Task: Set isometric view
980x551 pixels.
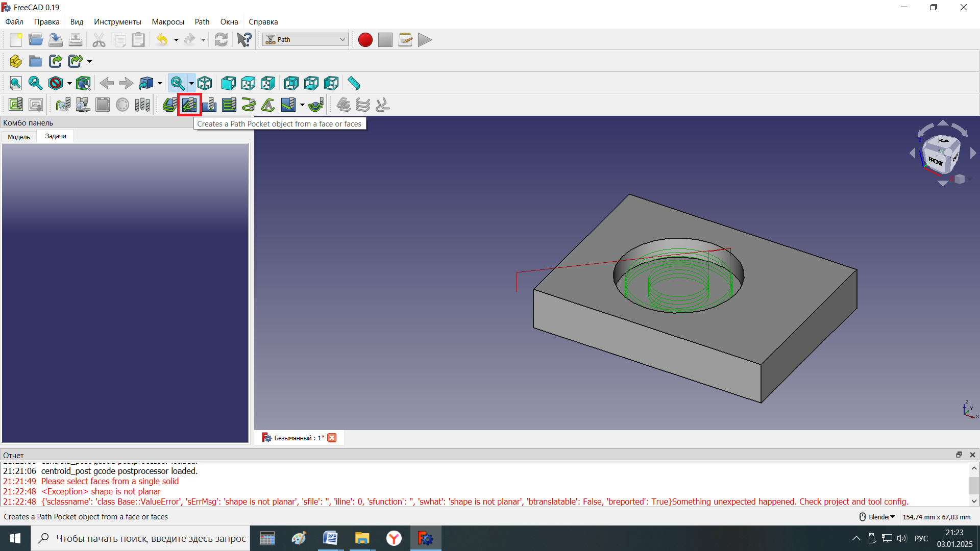Action: click(205, 83)
